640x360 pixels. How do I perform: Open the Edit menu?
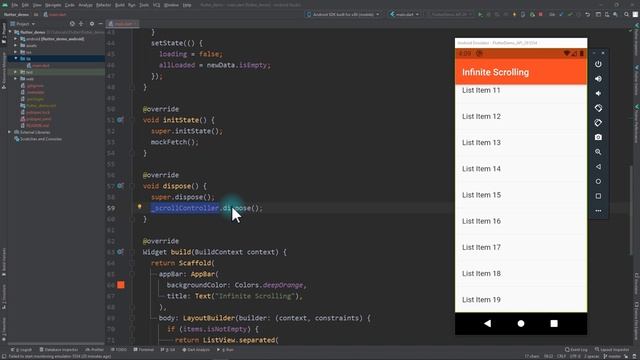25,5
